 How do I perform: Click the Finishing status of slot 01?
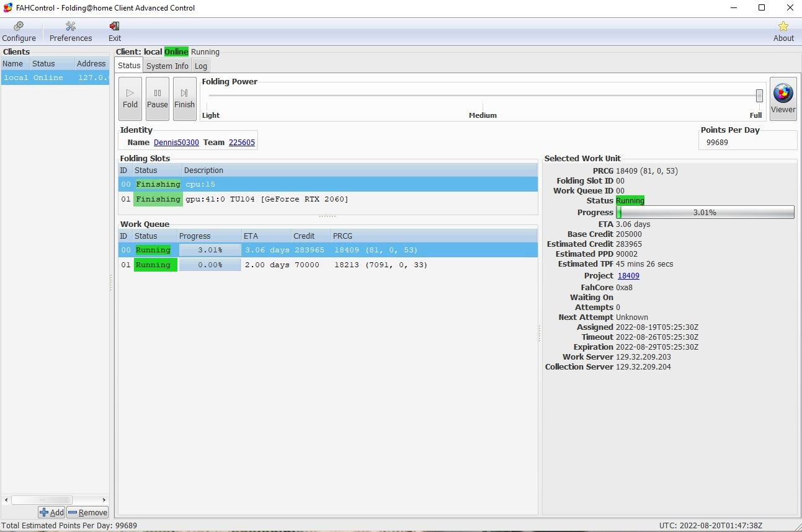(158, 199)
